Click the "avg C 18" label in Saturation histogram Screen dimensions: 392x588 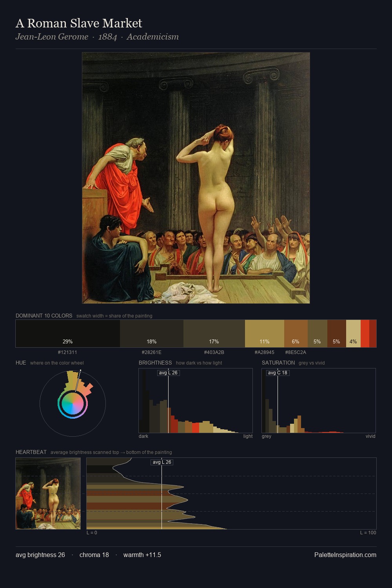click(x=278, y=373)
